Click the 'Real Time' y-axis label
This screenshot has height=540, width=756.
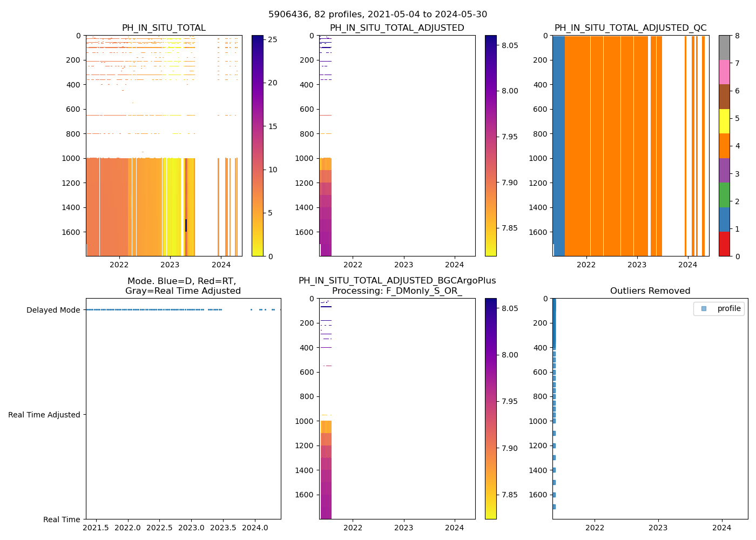click(x=62, y=519)
